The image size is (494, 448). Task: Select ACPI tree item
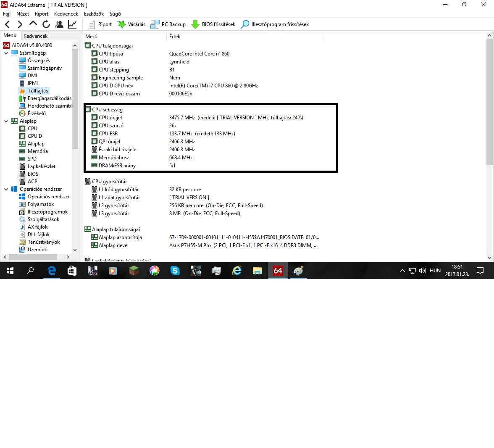pyautogui.click(x=33, y=182)
